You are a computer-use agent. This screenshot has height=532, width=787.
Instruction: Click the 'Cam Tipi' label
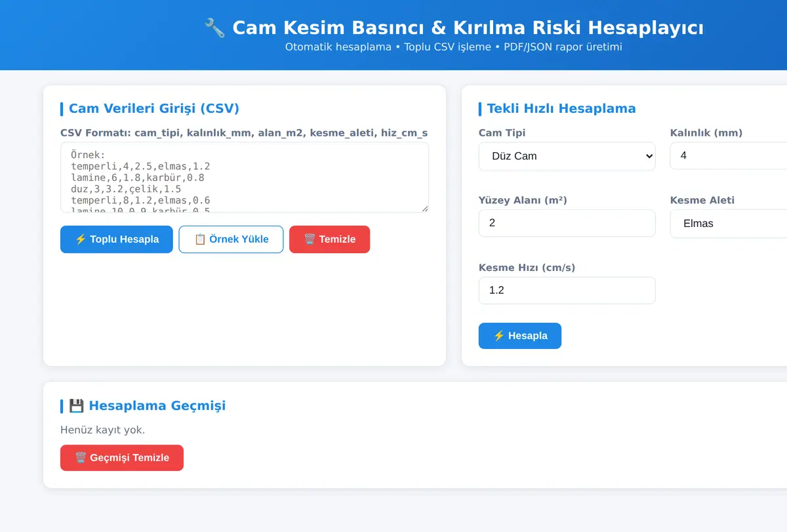click(502, 133)
